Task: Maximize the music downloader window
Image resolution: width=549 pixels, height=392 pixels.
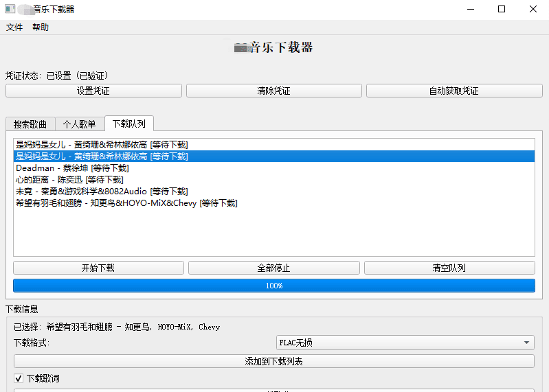Action: pyautogui.click(x=502, y=9)
